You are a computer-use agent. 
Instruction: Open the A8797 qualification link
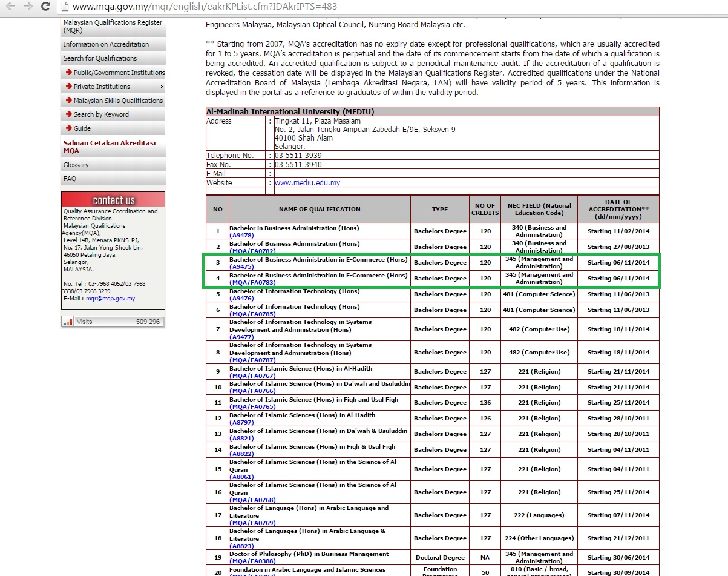(x=241, y=422)
